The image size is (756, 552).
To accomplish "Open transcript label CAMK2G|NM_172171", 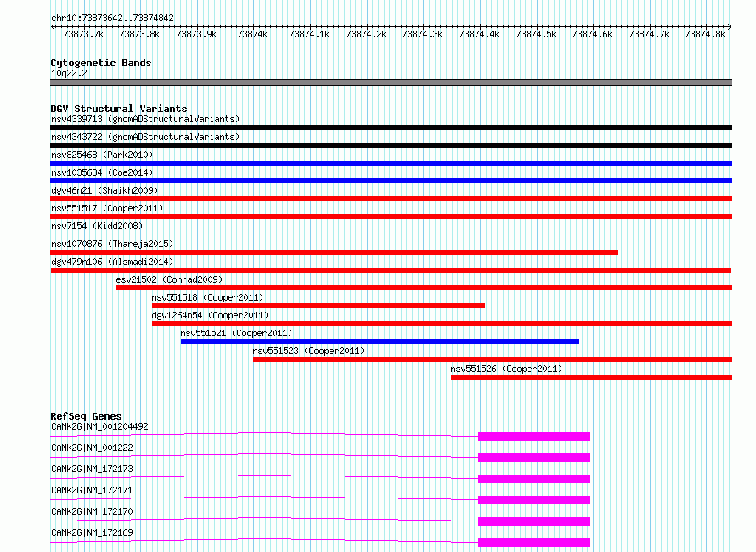I will [92, 490].
